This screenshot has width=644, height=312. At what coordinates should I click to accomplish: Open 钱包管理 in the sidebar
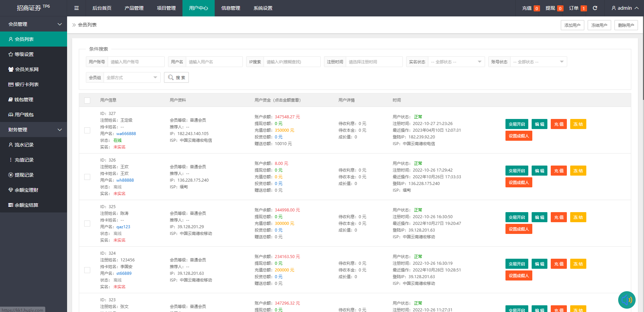point(23,100)
